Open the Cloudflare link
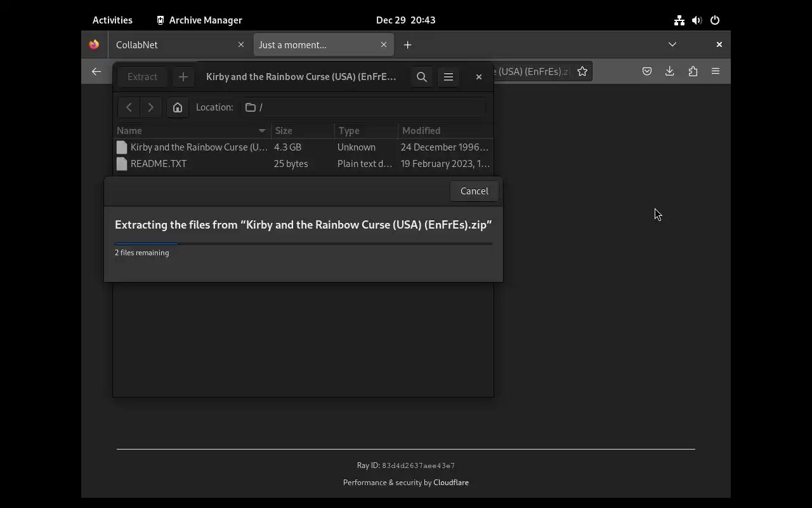Viewport: 812px width, 508px height. click(x=451, y=483)
